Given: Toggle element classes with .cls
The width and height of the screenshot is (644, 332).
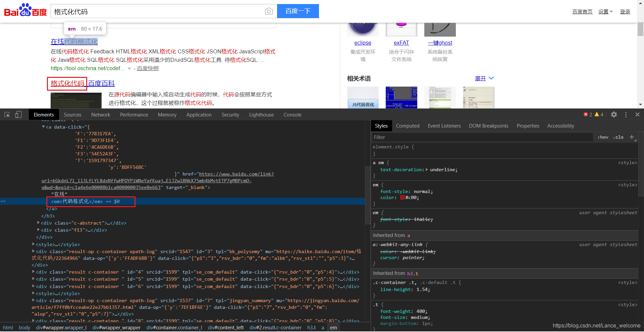Looking at the screenshot, I should point(618,137).
